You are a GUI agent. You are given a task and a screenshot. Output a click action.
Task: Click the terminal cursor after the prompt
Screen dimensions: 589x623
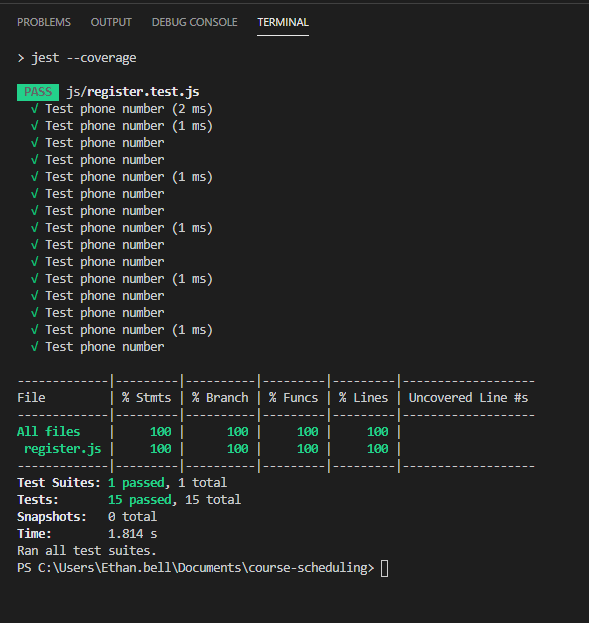click(384, 569)
